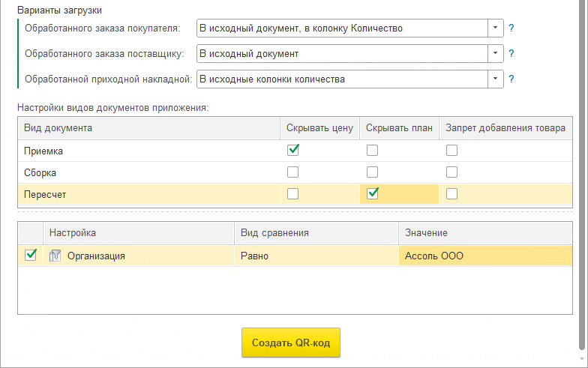Screen dimensions: 588x368
Task: Toggle Скрывать цену for Приемка row
Action: [x=293, y=150]
